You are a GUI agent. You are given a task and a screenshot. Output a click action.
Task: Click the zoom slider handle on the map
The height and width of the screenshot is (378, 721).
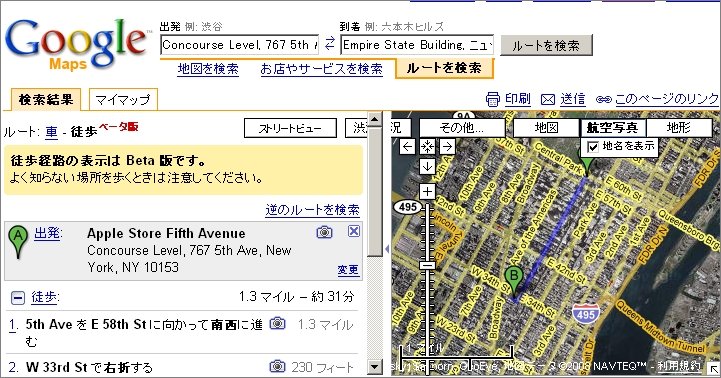pos(427,265)
